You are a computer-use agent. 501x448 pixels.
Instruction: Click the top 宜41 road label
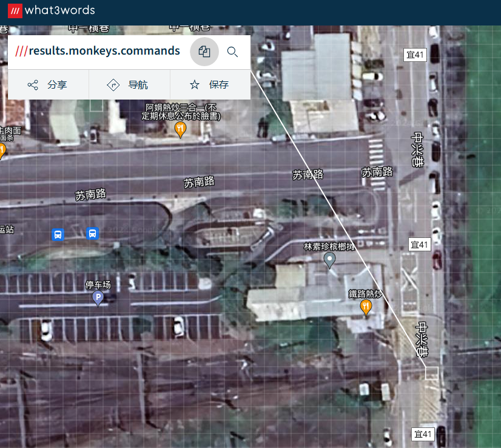415,55
